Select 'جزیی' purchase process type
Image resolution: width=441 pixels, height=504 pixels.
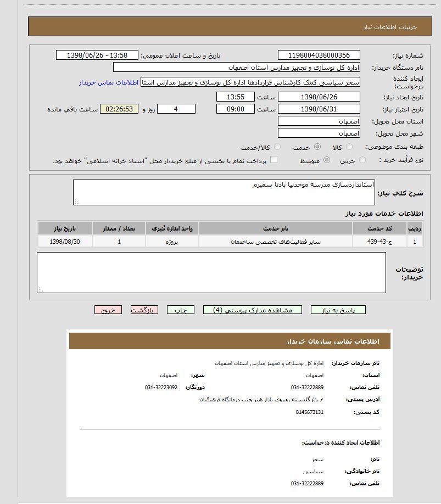(362, 160)
